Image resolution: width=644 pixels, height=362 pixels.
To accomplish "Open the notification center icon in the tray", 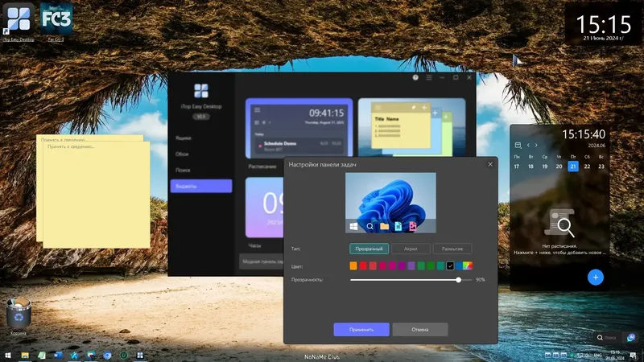I will point(634,356).
